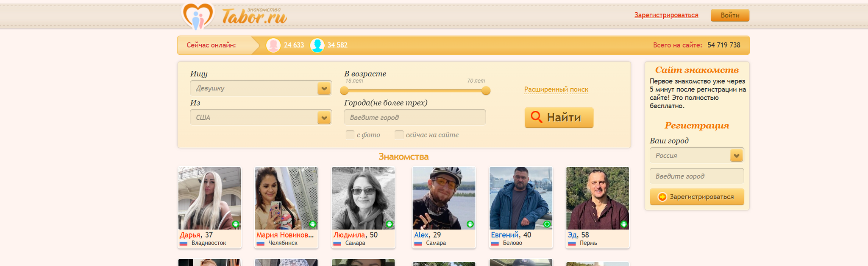
Task: Click the Tabor.ru heart logo
Action: pos(198,16)
